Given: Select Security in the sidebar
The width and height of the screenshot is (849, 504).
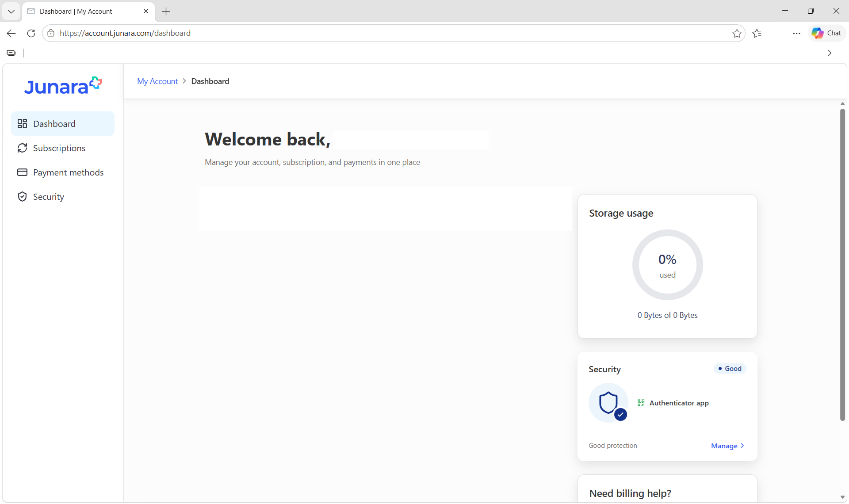Looking at the screenshot, I should 63,197.
